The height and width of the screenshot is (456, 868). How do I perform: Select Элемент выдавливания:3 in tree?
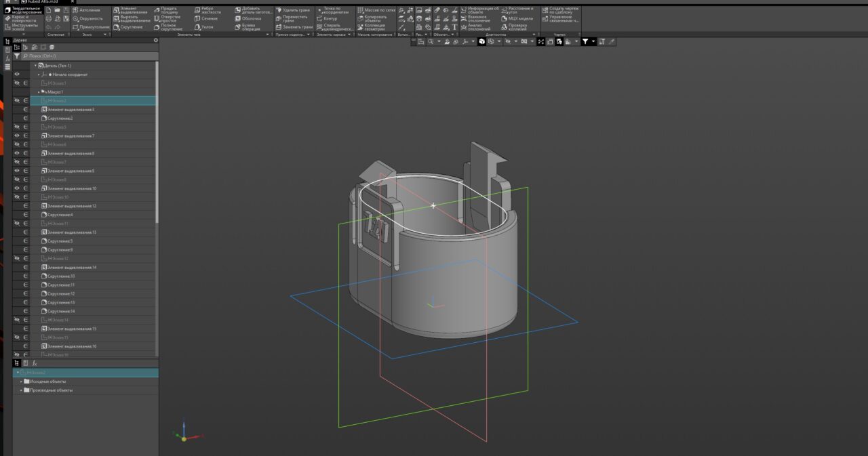(71, 109)
